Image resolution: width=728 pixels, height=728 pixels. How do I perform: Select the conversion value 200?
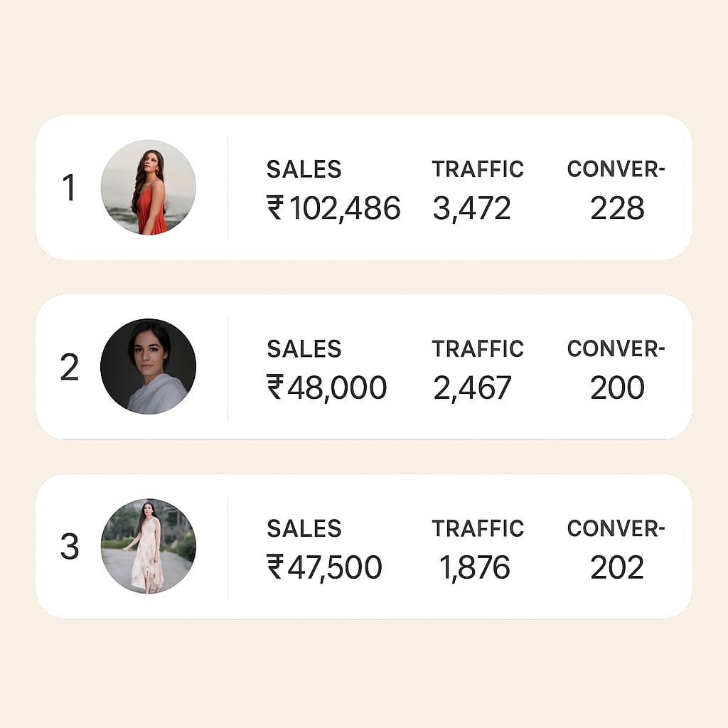click(617, 386)
